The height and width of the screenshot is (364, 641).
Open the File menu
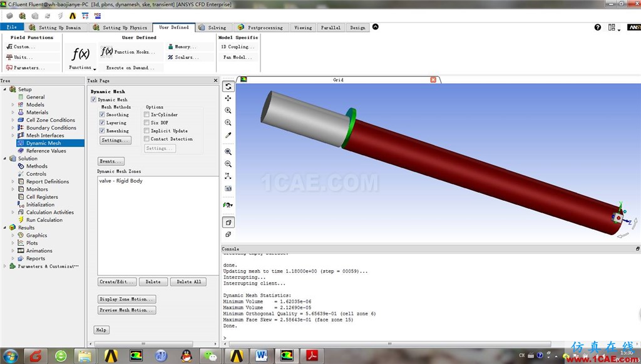(11, 27)
